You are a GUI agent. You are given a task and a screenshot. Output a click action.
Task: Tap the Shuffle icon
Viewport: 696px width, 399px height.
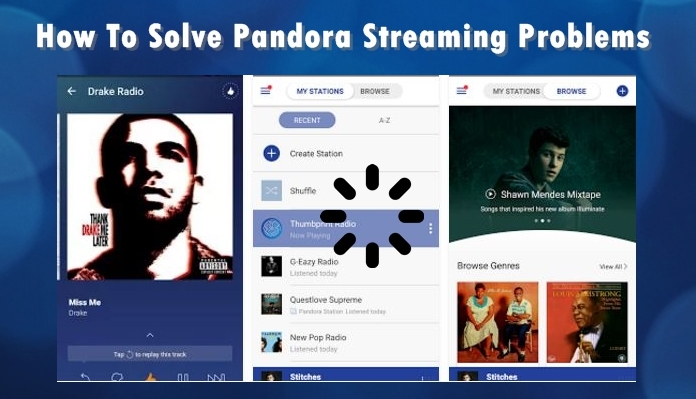[x=272, y=191]
